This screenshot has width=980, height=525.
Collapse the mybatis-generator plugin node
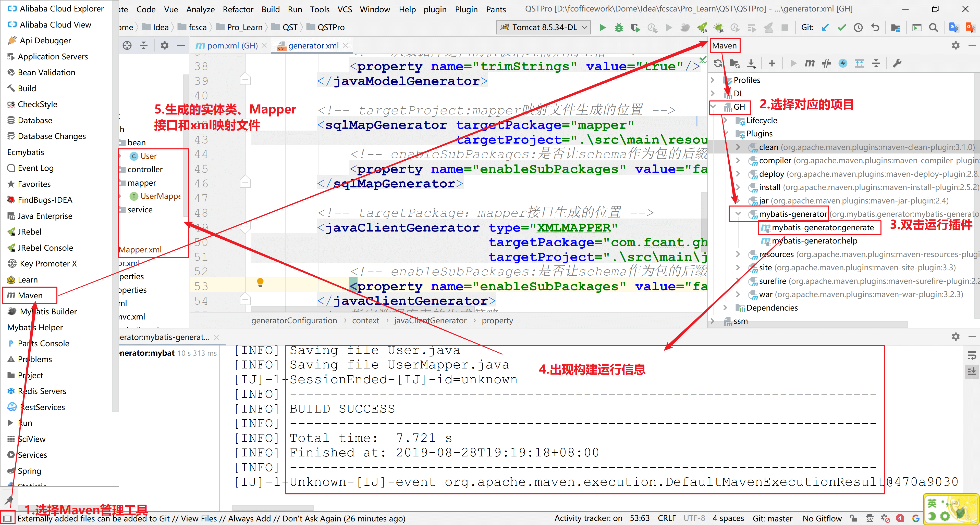tap(738, 214)
